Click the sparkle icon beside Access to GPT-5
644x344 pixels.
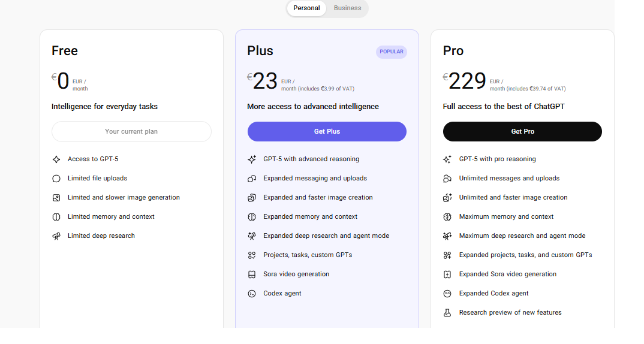point(56,159)
